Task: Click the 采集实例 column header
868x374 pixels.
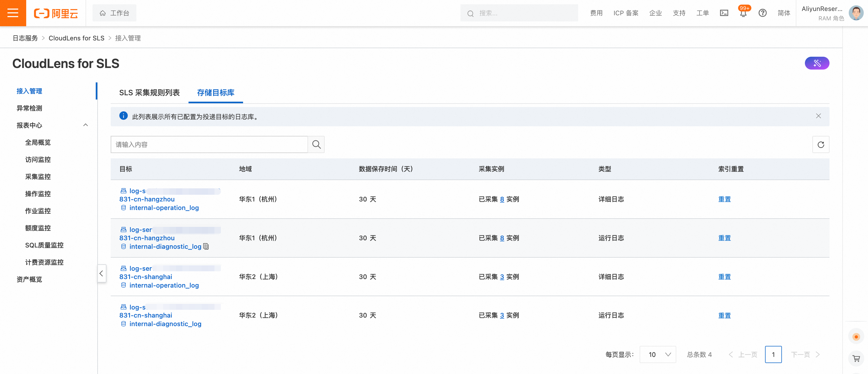Action: [x=491, y=169]
